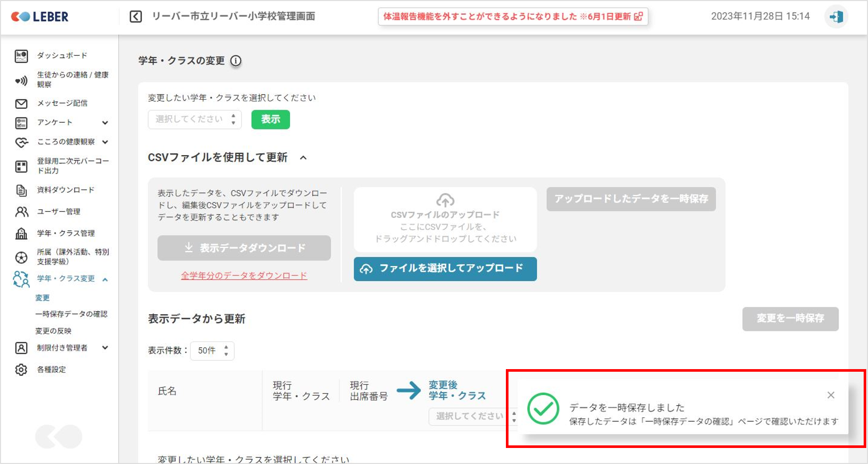This screenshot has height=464, width=868.
Task: Expand the アンケート sidebar menu
Action: click(105, 123)
